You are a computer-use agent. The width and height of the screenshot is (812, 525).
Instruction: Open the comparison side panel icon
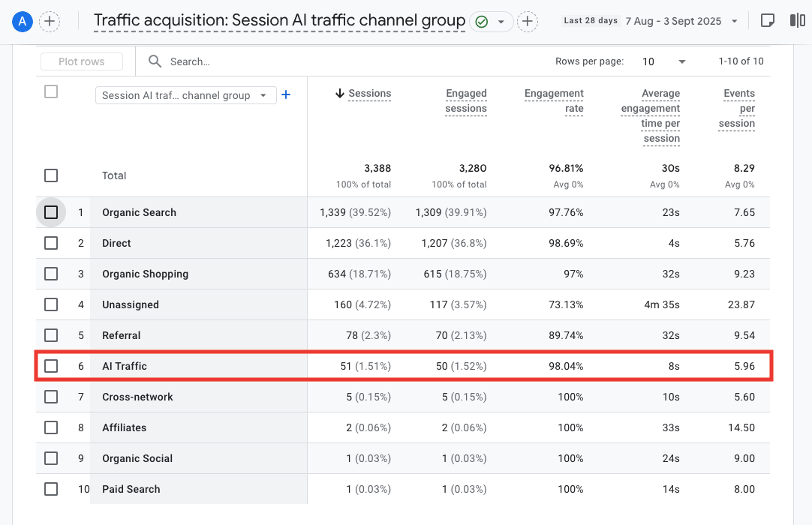[x=796, y=19]
